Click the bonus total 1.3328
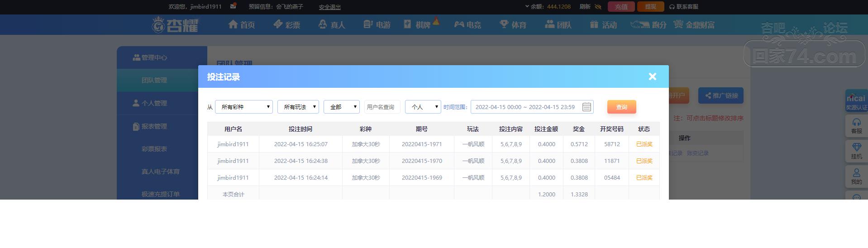This screenshot has height=248, width=868. (x=579, y=194)
